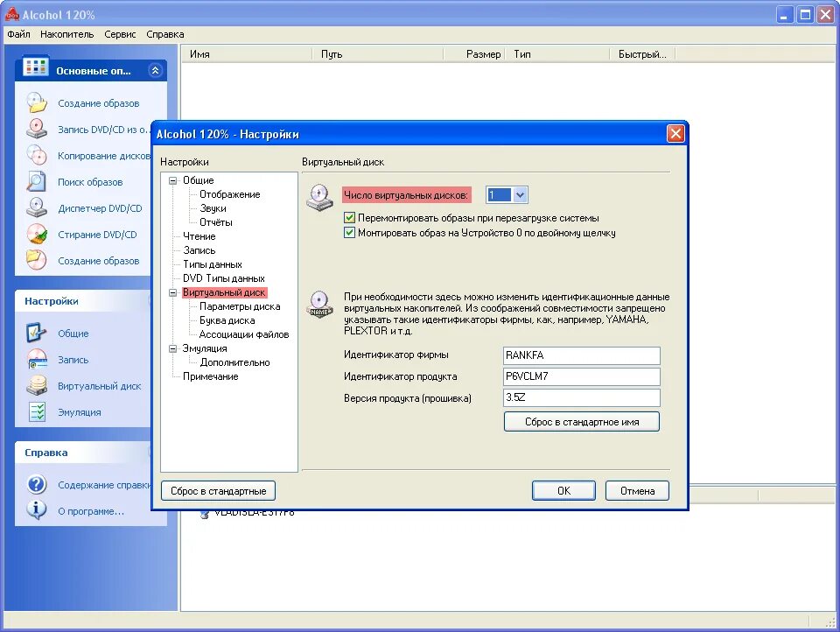Click the last Создание образов folder icon

coord(37,260)
